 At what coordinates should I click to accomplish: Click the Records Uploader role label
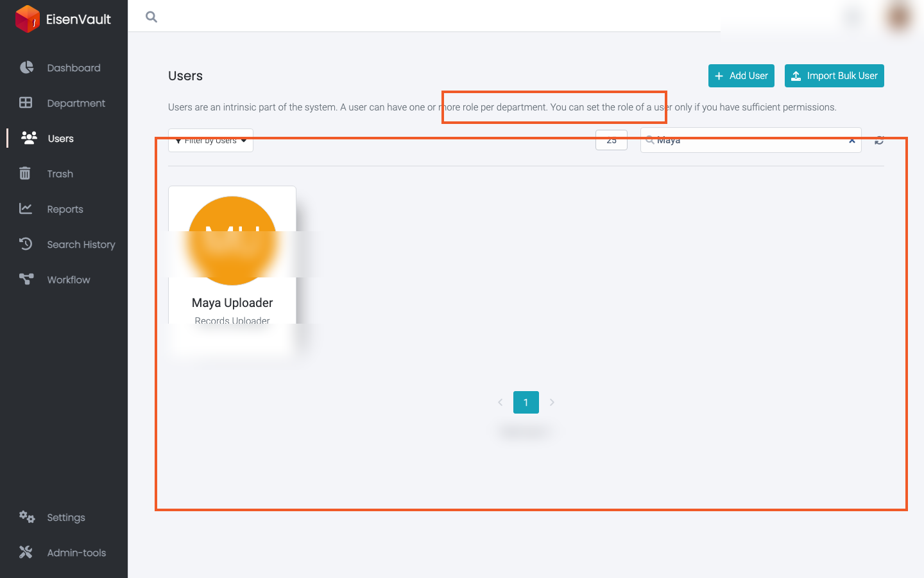(x=232, y=321)
